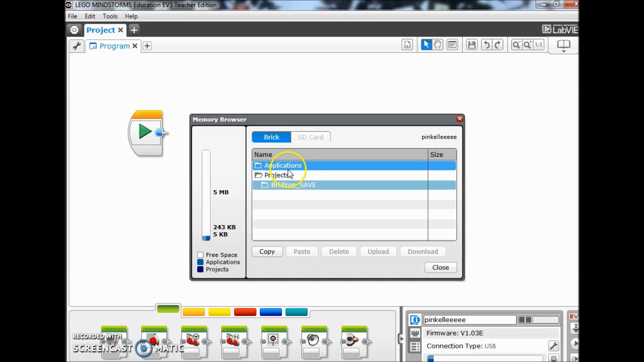
Task: Click the Download button
Action: [x=423, y=251]
